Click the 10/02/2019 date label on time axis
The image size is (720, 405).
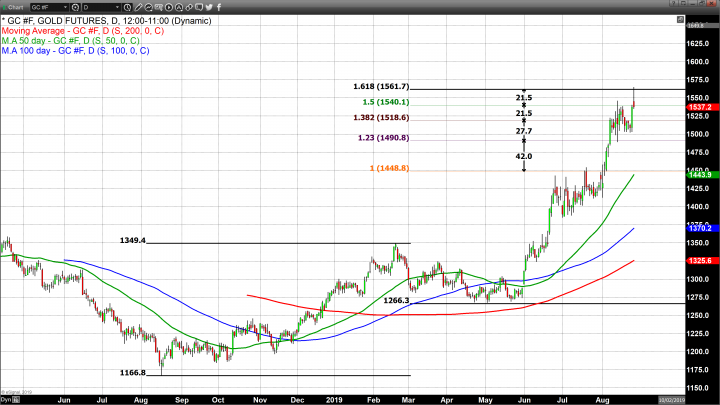pyautogui.click(x=671, y=400)
